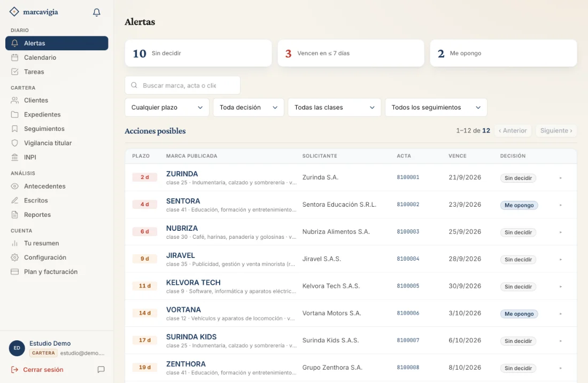588x383 pixels.
Task: Select Vigilancia titular menu entry
Action: click(x=57, y=143)
